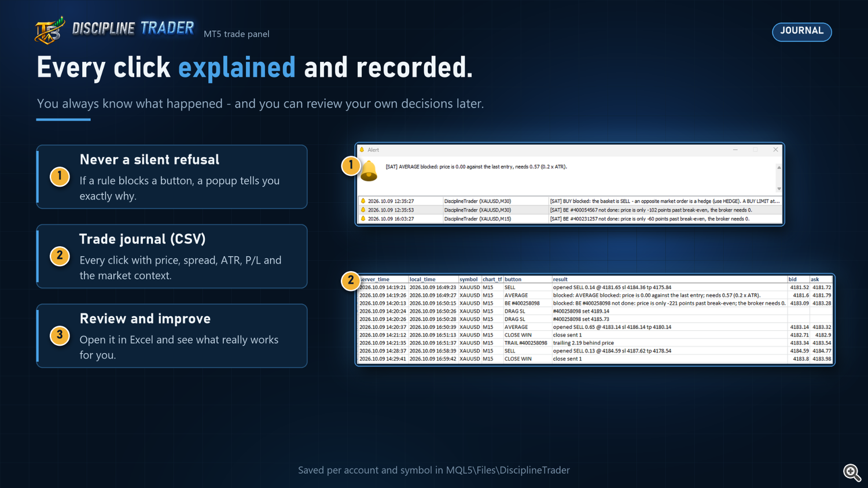Click the 'AVERAGE blocked' alert message text
This screenshot has height=488, width=868.
coord(476,167)
